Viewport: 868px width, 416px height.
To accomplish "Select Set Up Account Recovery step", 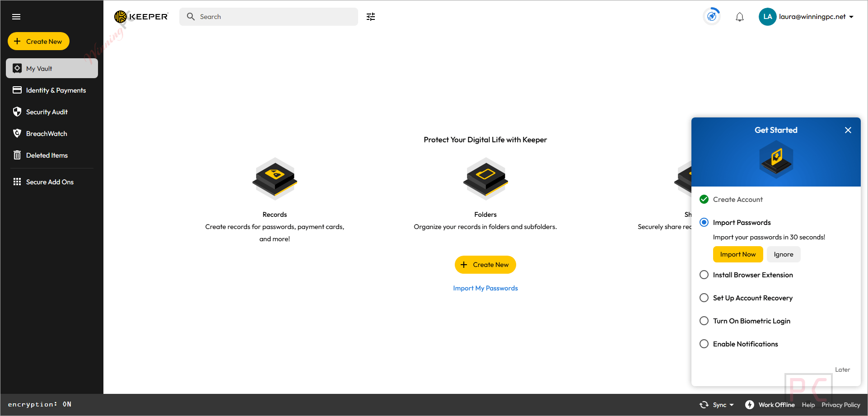I will [x=704, y=298].
